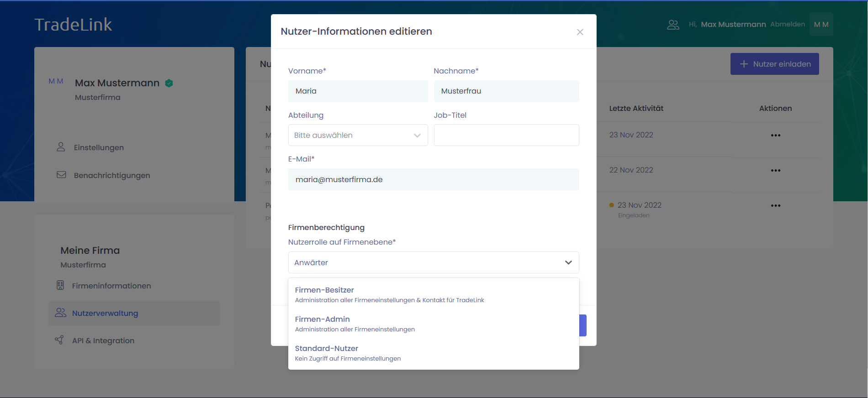Click the users icon in header

click(x=673, y=25)
